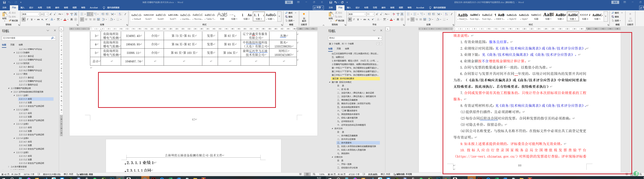Collapse the 2.3.1.2 业绩2 tree node
This screenshot has width=644, height=179.
14,110
